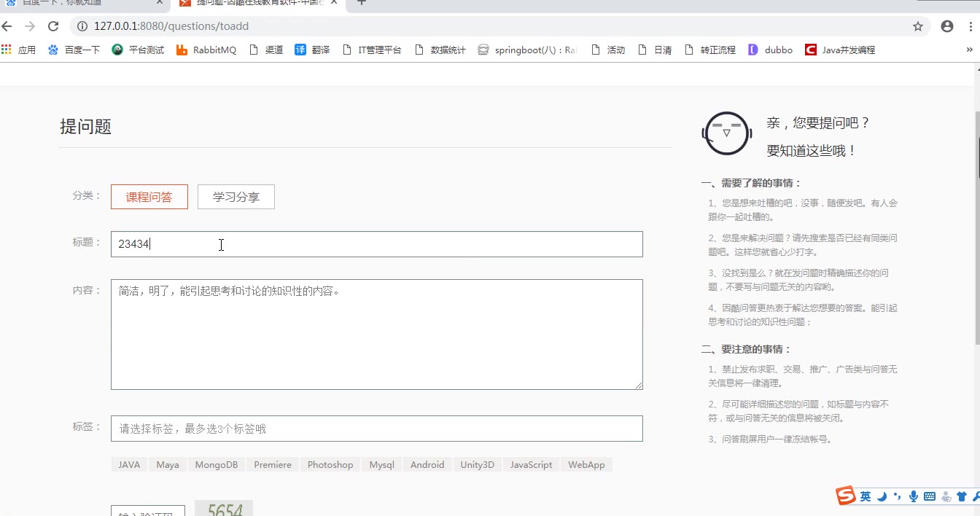Click the address bar URL
The image size is (980, 516).
click(171, 26)
